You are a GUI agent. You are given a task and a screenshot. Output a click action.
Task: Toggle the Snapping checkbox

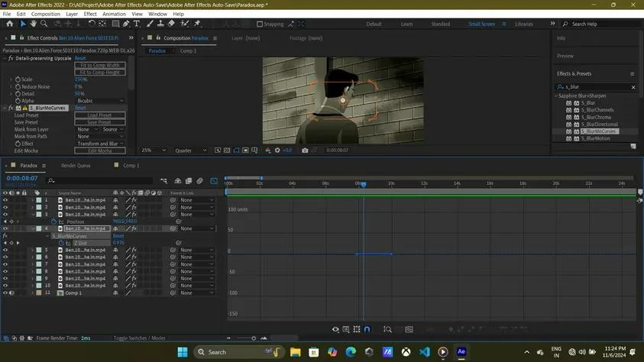tap(260, 24)
